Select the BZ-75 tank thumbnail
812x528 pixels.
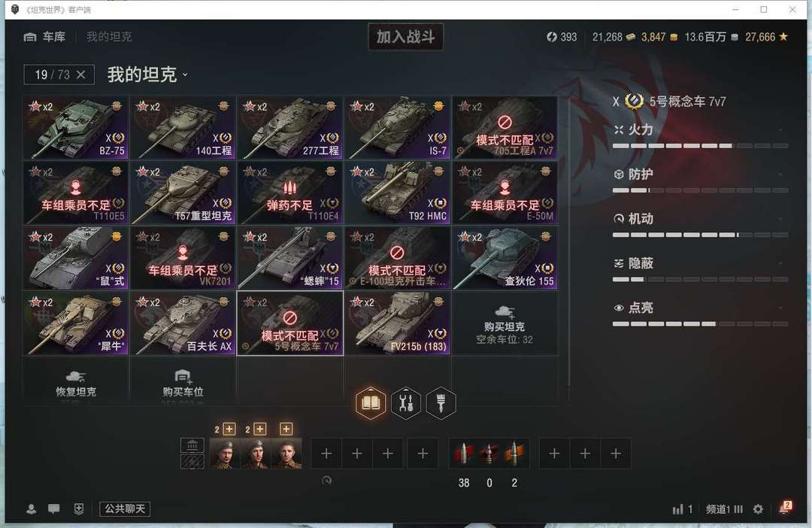76,127
